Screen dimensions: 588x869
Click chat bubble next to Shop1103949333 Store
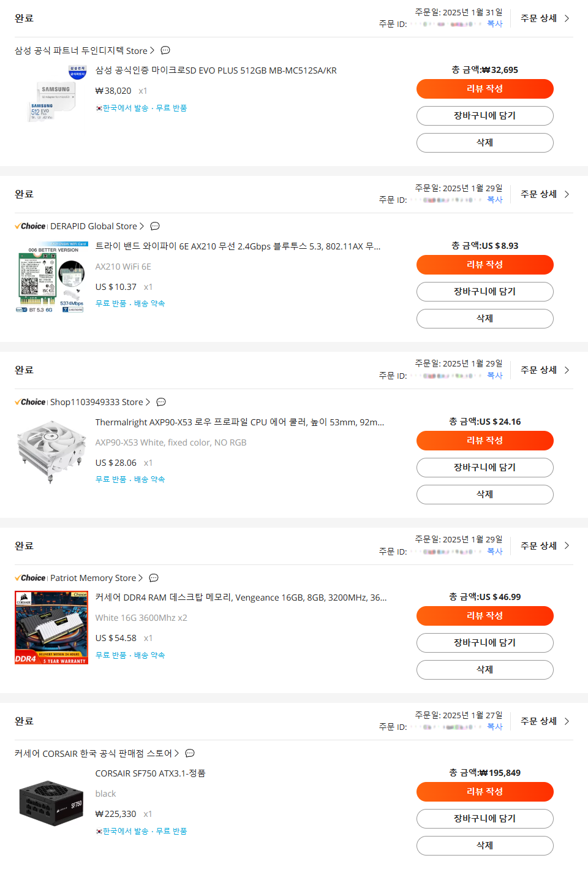tap(161, 402)
